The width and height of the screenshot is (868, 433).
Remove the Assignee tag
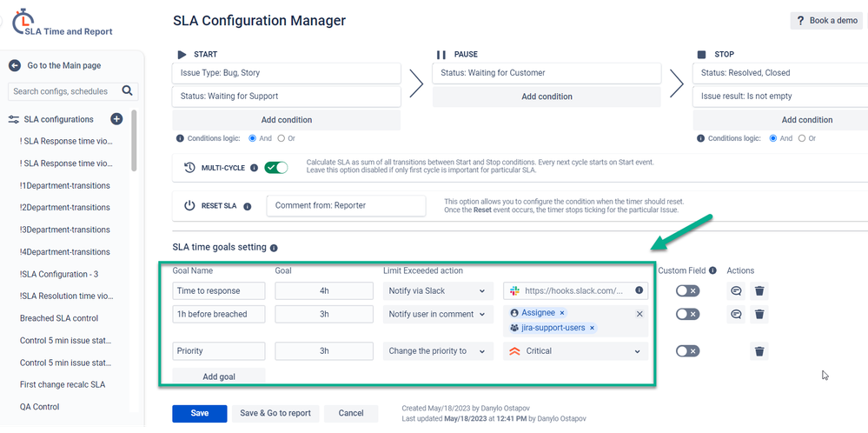click(562, 313)
